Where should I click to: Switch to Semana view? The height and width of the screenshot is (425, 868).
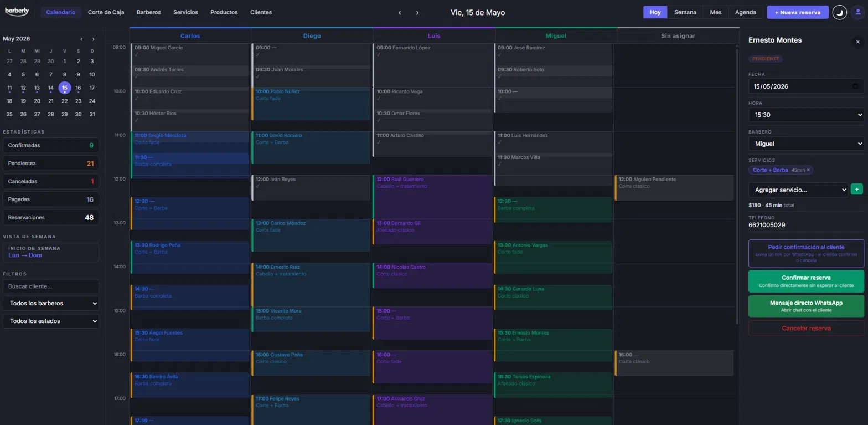685,12
